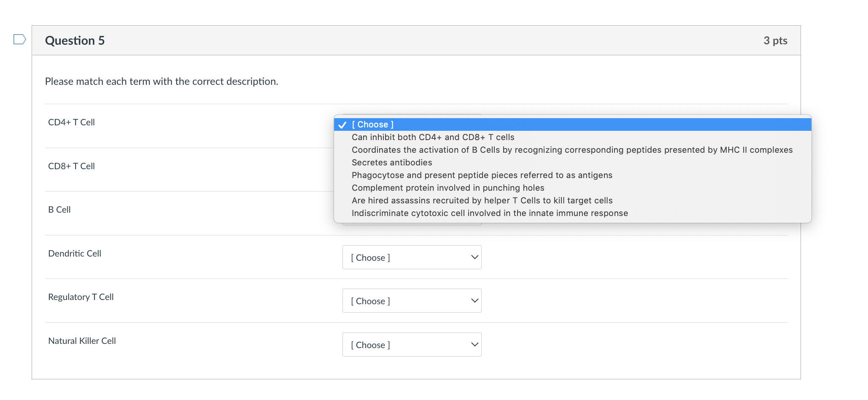Screen dimensions: 868x400
Task: Open the Natural Killer Cell dropdown
Action: click(x=411, y=345)
